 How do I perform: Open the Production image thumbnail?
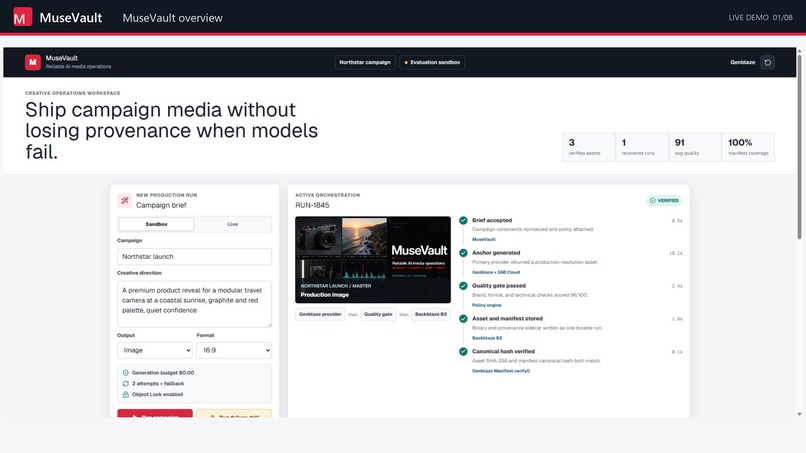coord(373,260)
